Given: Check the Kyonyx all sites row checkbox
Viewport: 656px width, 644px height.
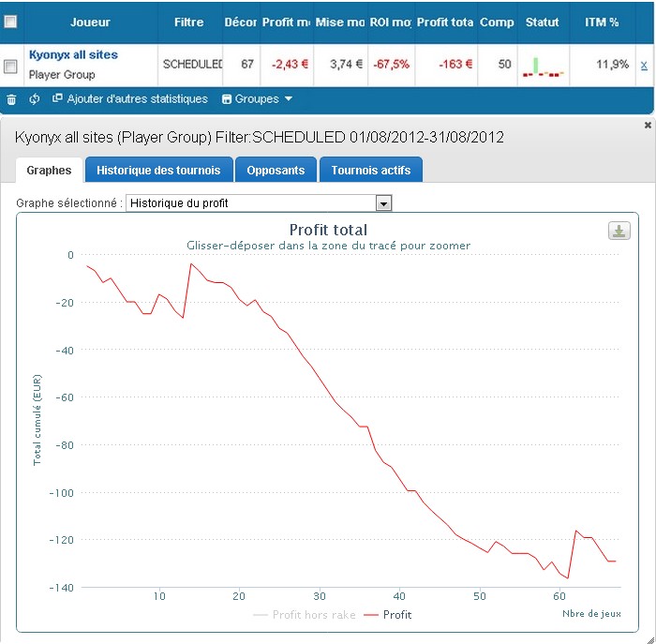Looking at the screenshot, I should 10,67.
